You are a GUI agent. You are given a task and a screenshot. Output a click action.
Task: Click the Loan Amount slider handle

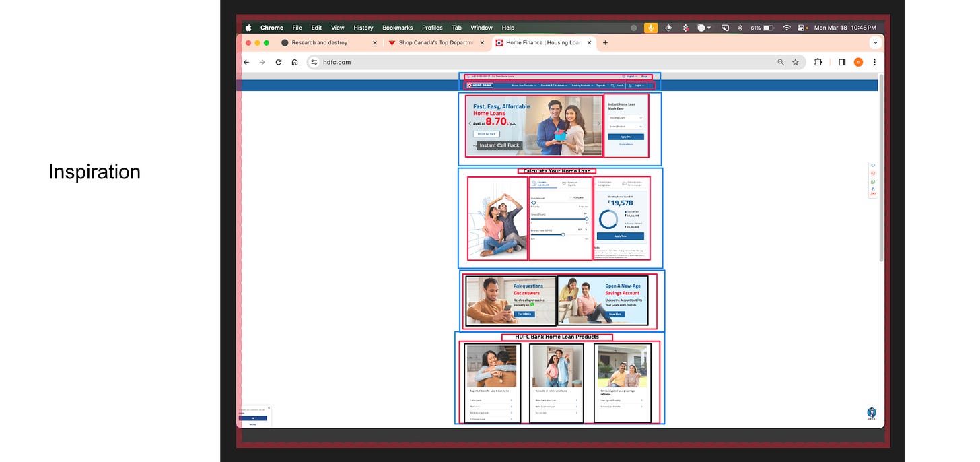pyautogui.click(x=533, y=202)
